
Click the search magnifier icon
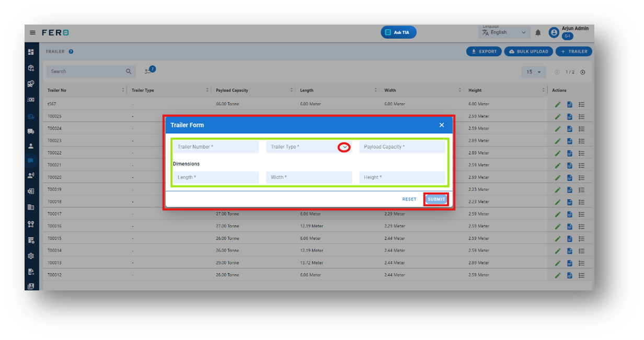(x=129, y=72)
